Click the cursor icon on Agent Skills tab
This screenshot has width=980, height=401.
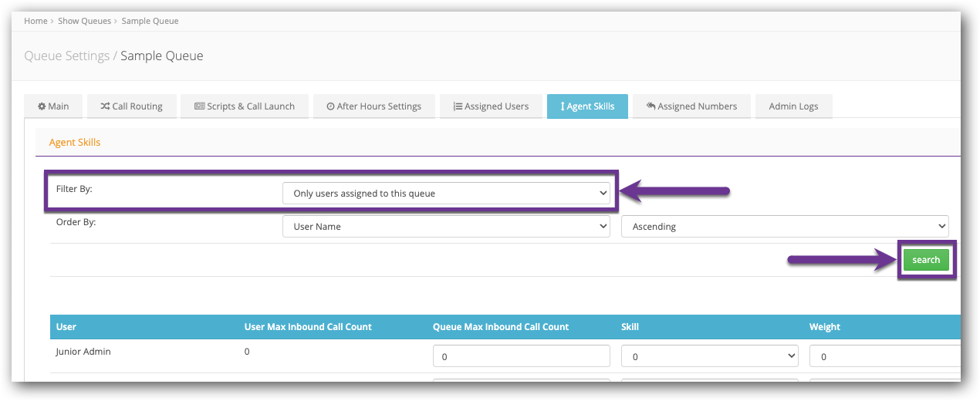click(563, 106)
